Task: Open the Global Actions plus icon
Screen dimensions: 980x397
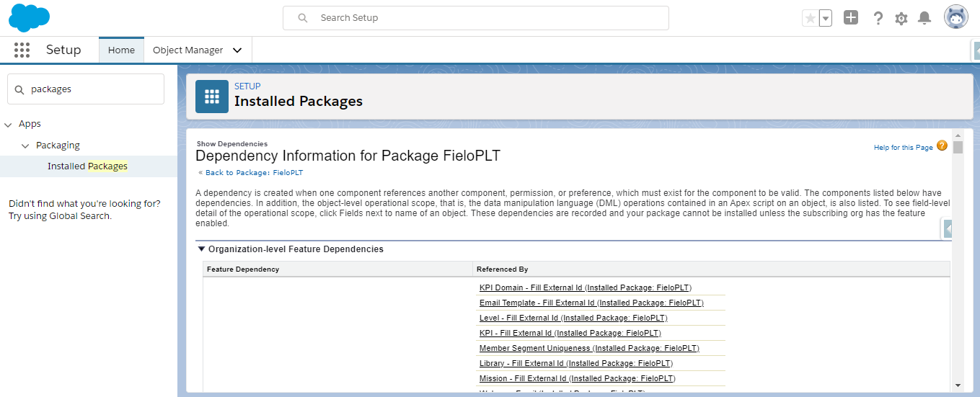Action: (x=851, y=18)
